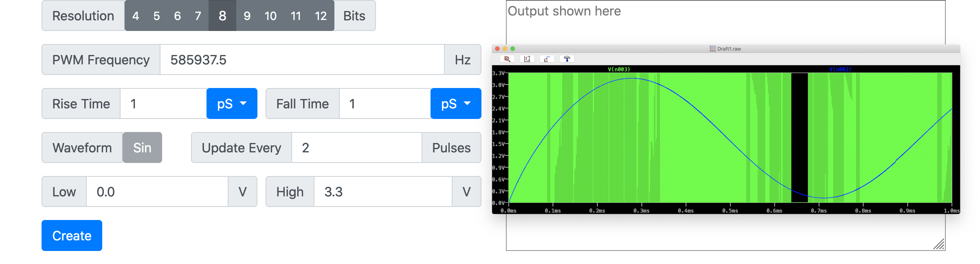This screenshot has height=264, width=980.
Task: Select 8 bits resolution
Action: 222,16
